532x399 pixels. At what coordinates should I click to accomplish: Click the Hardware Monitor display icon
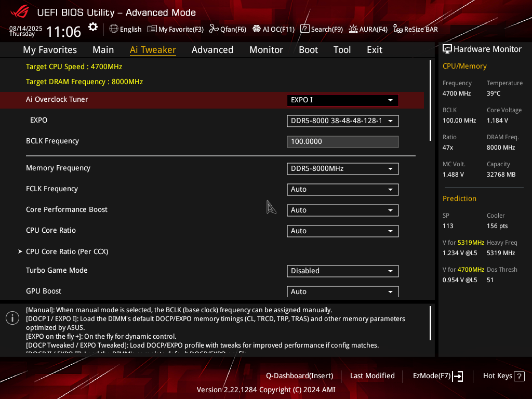[447, 49]
